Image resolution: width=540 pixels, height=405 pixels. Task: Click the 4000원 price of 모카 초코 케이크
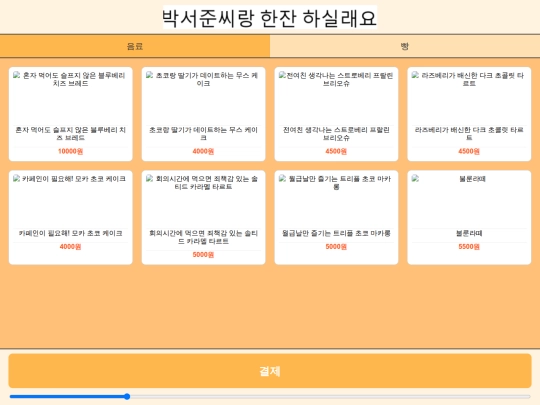tap(71, 247)
